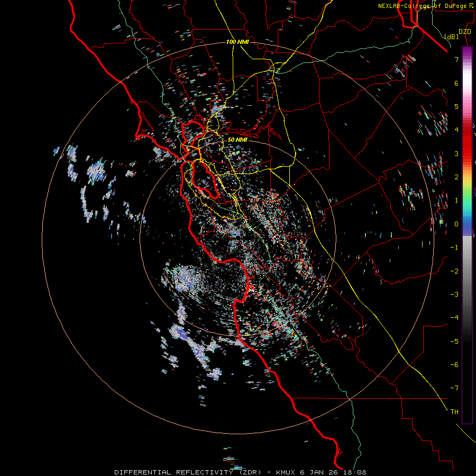The height and width of the screenshot is (476, 476).
Task: Click the "-2" value on the color scale
Action: 454,271
